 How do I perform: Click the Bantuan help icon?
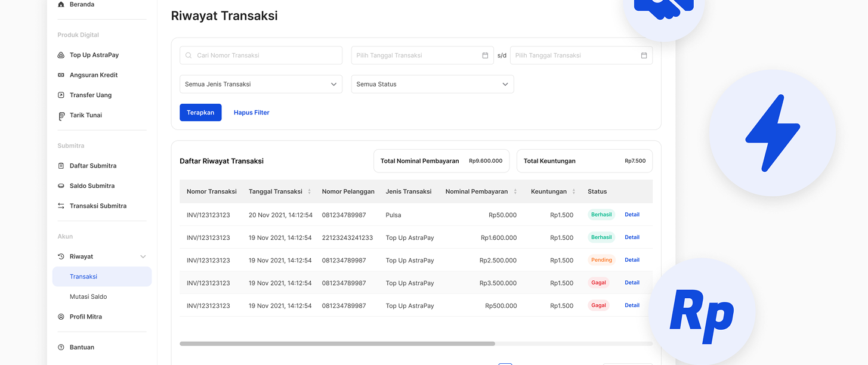point(61,347)
